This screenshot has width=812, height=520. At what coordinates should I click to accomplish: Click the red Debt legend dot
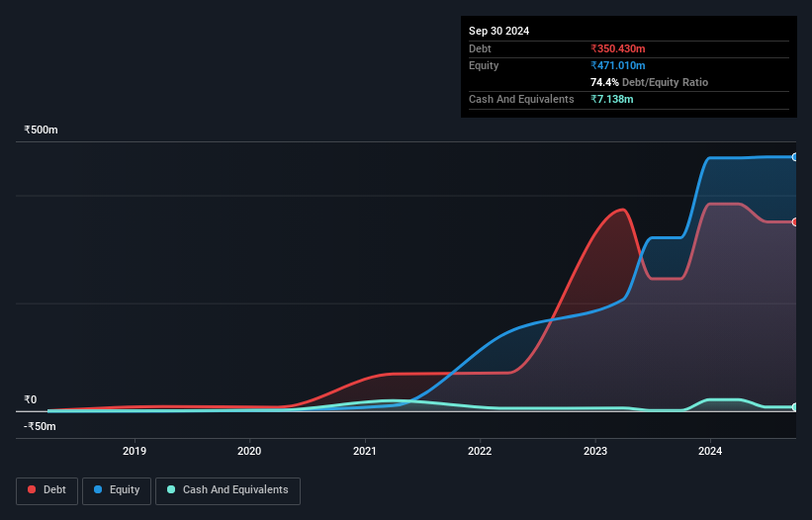32,489
